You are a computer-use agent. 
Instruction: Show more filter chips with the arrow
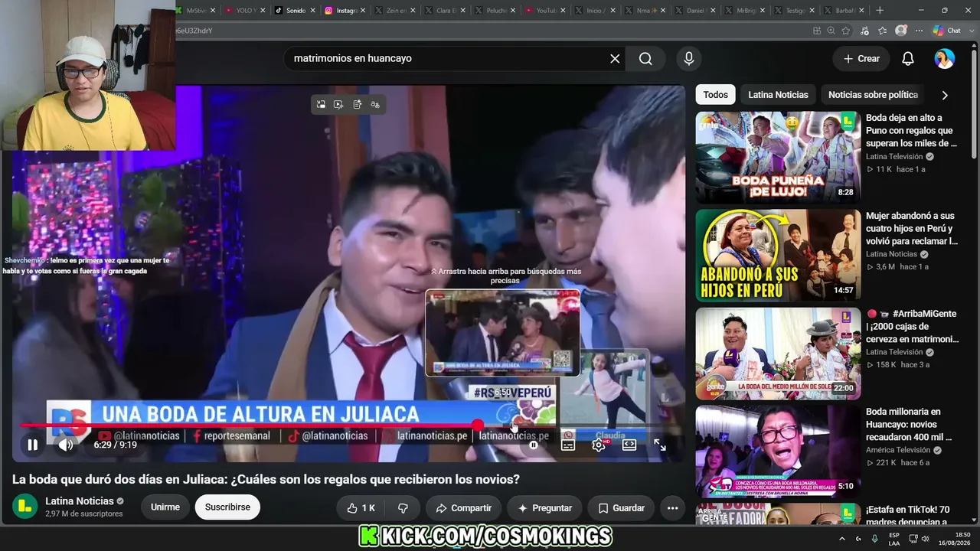click(945, 96)
